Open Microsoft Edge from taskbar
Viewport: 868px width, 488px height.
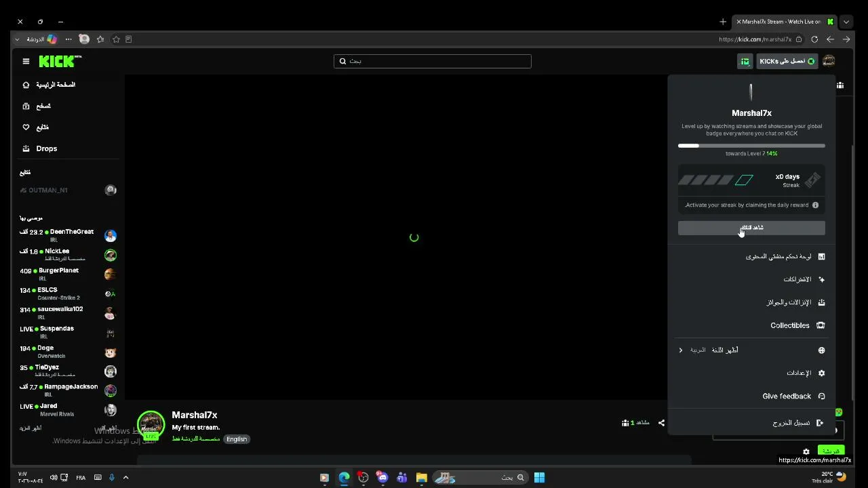344,477
